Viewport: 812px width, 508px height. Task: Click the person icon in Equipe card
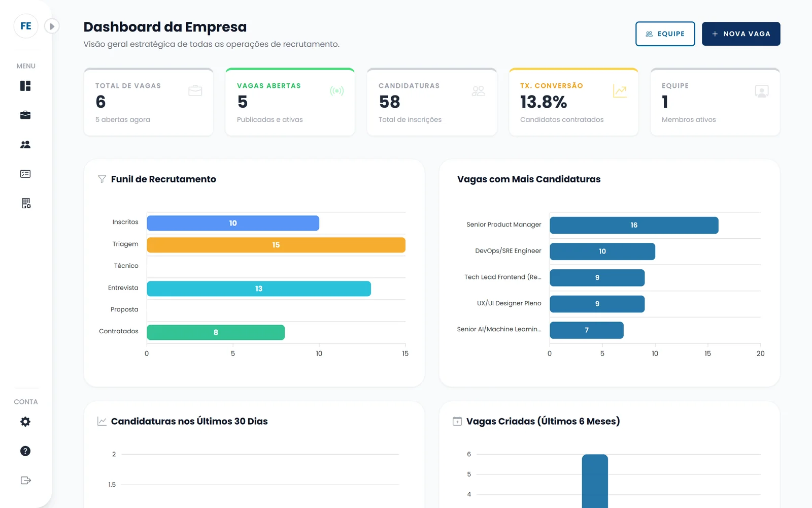(762, 91)
